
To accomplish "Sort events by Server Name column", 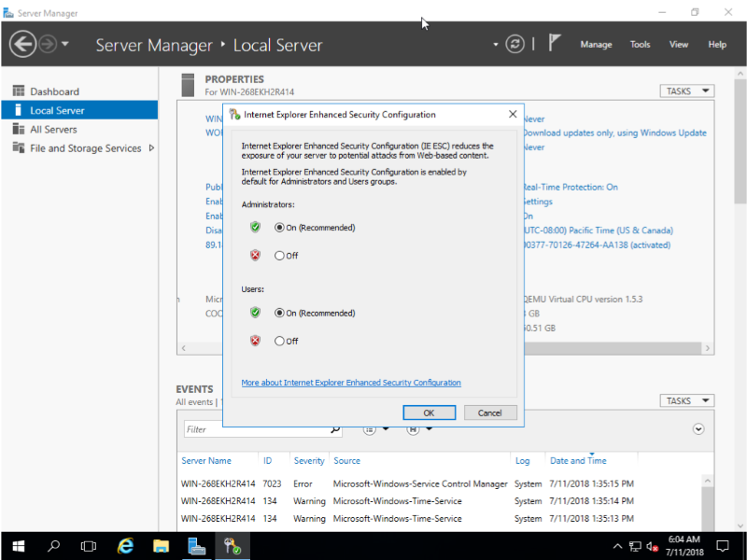I will click(206, 460).
